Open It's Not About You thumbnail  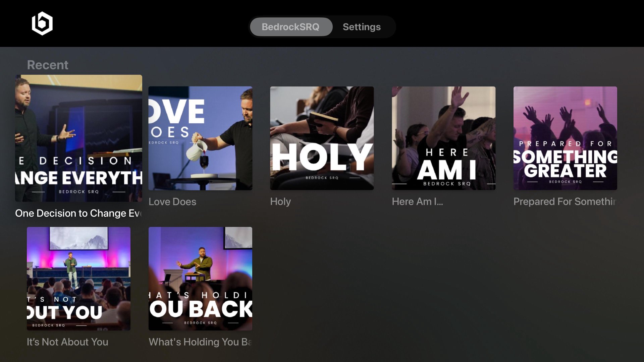78,279
